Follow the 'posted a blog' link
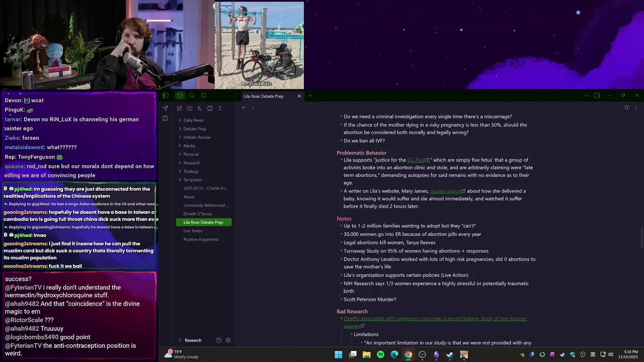Screen dimensions: 644x362 pos(447,191)
